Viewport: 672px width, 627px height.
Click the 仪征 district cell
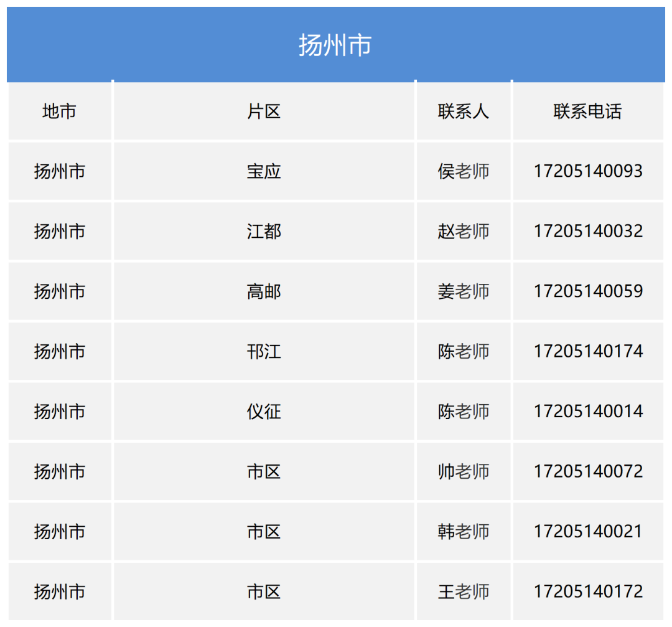(x=264, y=412)
